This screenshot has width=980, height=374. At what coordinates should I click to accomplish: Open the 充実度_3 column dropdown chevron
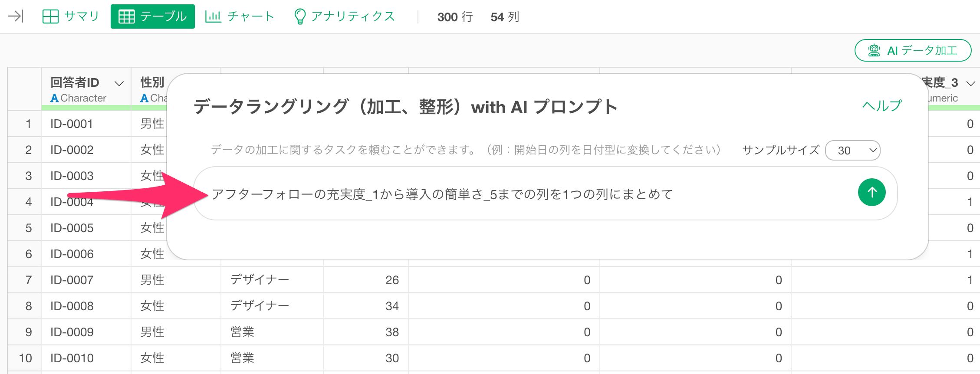pyautogui.click(x=970, y=83)
